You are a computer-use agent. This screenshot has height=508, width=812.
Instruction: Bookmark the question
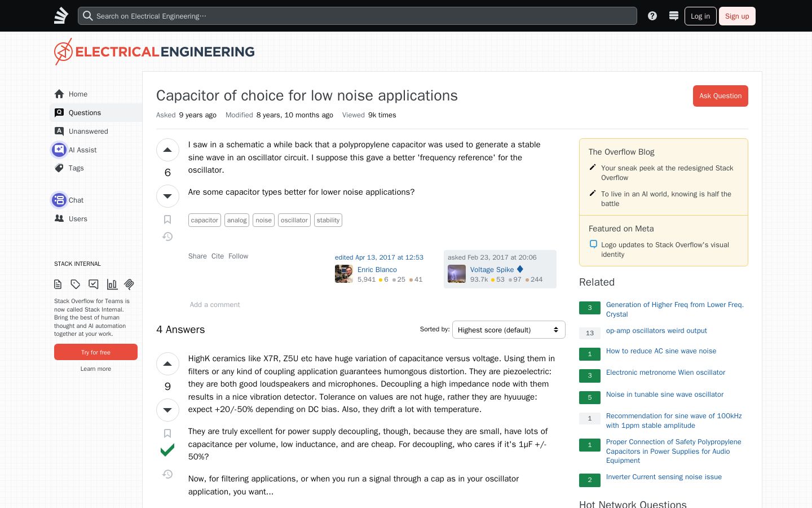[167, 220]
